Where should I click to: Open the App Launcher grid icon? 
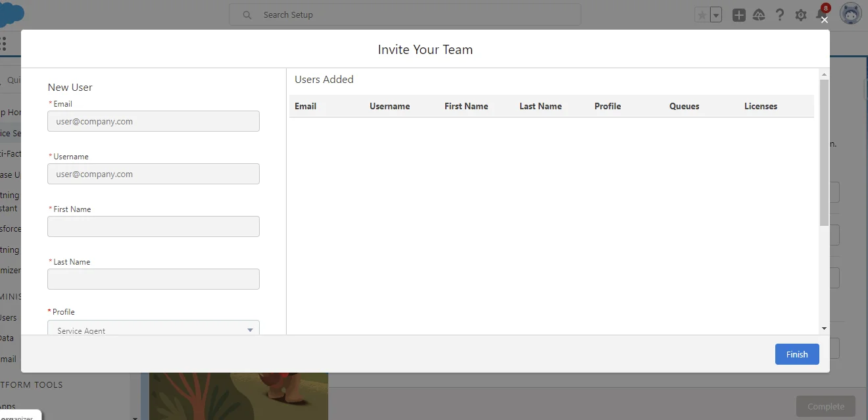pyautogui.click(x=3, y=43)
